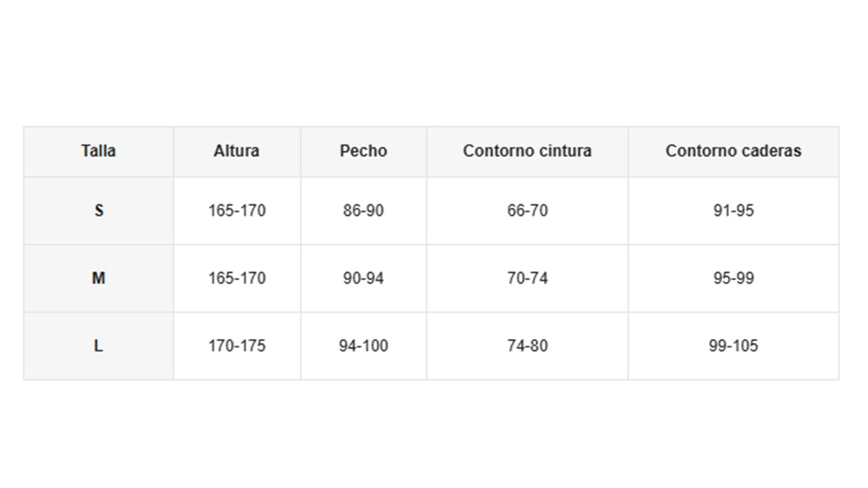Image resolution: width=868 pixels, height=488 pixels.
Task: Click the Pecho column header
Action: [x=363, y=150]
